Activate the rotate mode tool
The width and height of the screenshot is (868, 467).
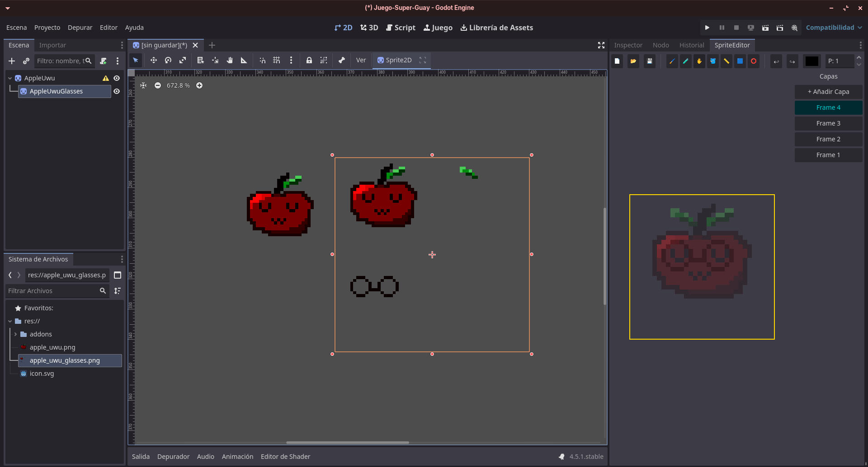click(x=168, y=60)
